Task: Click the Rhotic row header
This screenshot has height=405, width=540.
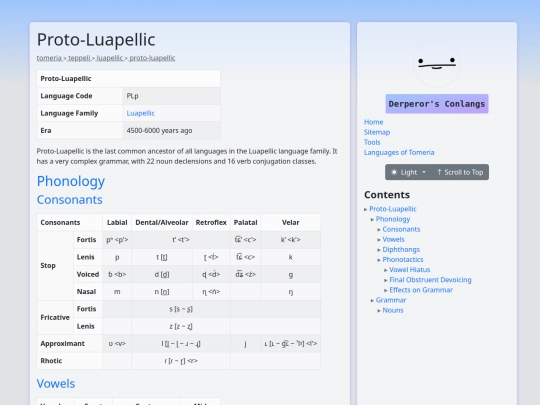Action: click(70, 361)
